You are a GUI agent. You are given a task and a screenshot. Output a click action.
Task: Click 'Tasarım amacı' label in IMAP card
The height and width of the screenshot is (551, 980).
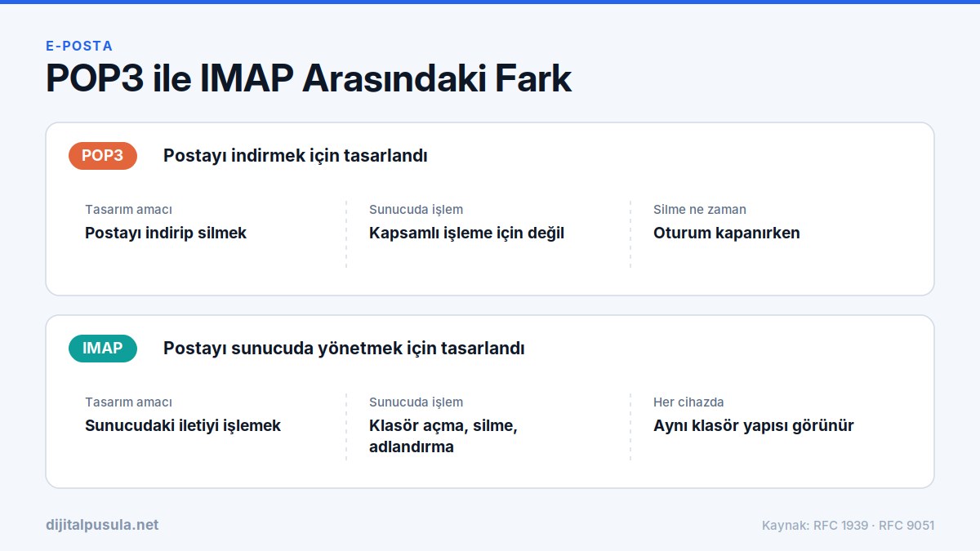(x=128, y=402)
